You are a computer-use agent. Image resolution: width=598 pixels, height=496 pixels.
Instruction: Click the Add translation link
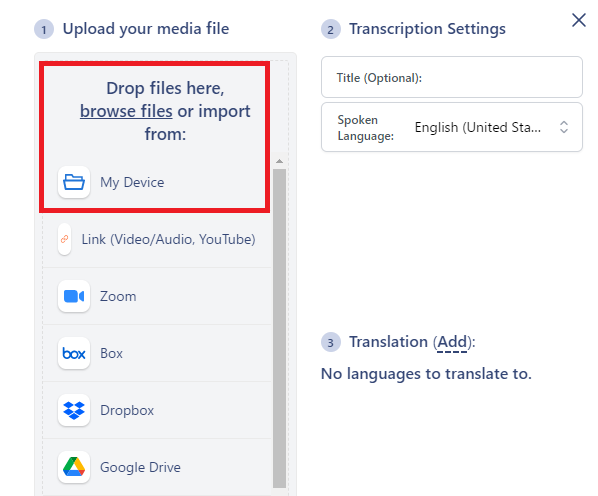(452, 342)
